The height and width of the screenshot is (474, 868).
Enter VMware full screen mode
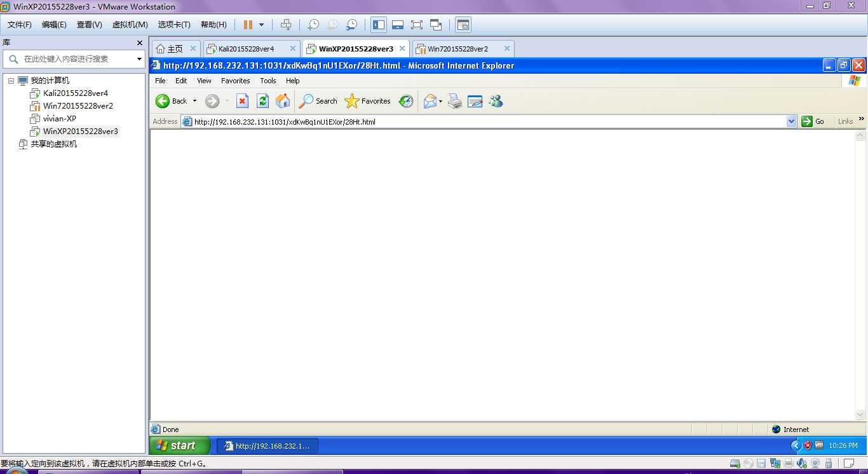[417, 25]
